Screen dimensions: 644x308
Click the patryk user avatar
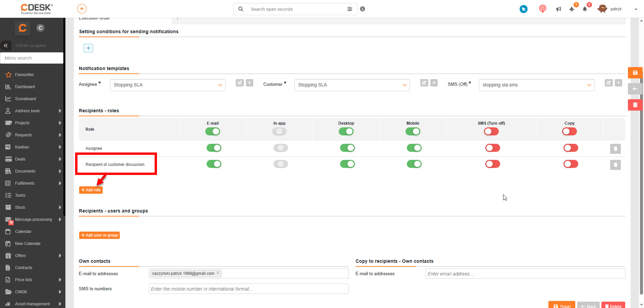(x=602, y=9)
